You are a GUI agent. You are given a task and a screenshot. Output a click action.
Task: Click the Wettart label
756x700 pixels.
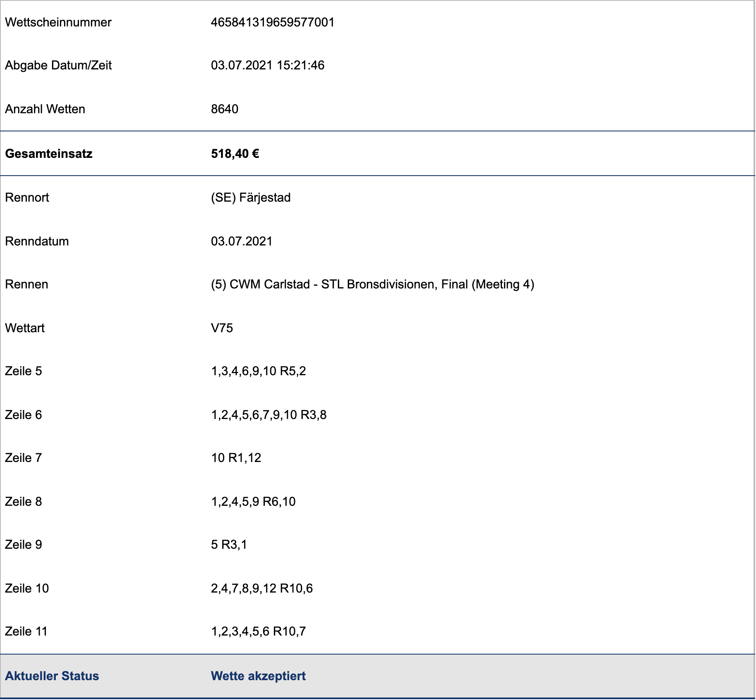(25, 328)
